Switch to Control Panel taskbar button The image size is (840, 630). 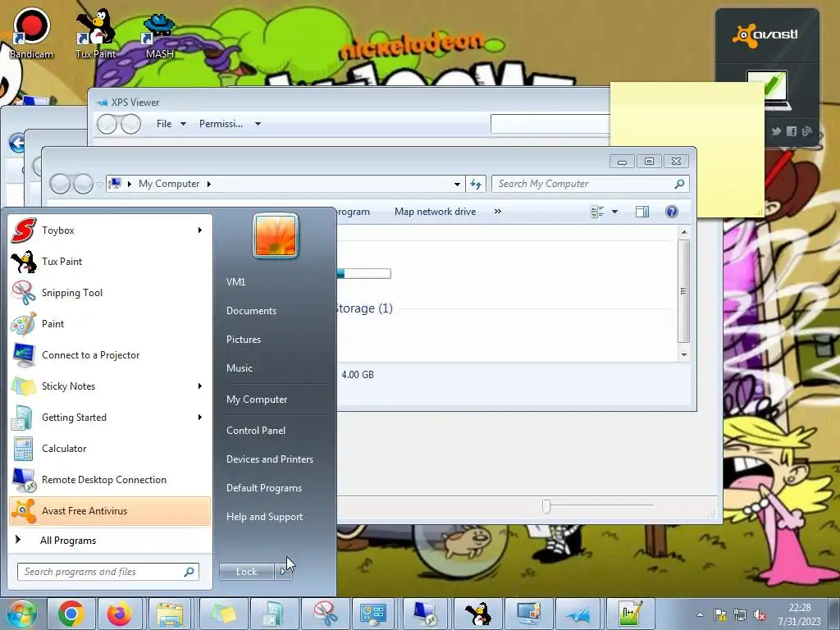point(373,614)
